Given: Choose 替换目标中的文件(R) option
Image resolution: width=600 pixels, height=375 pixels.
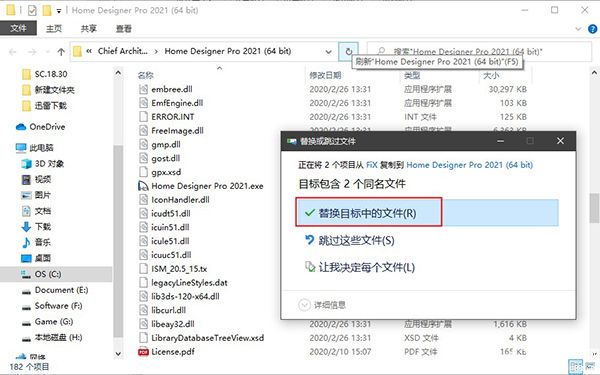Looking at the screenshot, I should click(427, 213).
